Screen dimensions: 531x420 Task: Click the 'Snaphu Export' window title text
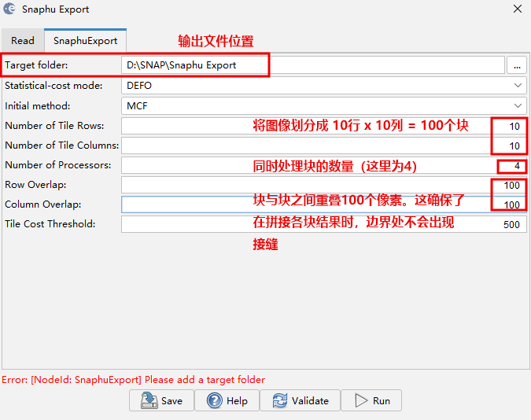pos(55,9)
